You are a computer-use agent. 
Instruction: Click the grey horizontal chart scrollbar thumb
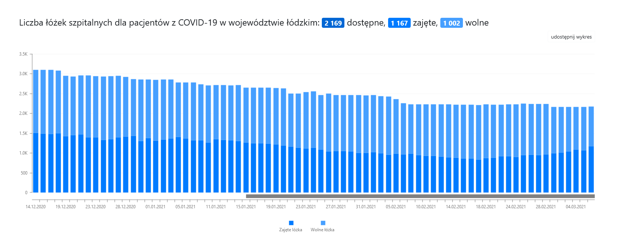coord(420,196)
